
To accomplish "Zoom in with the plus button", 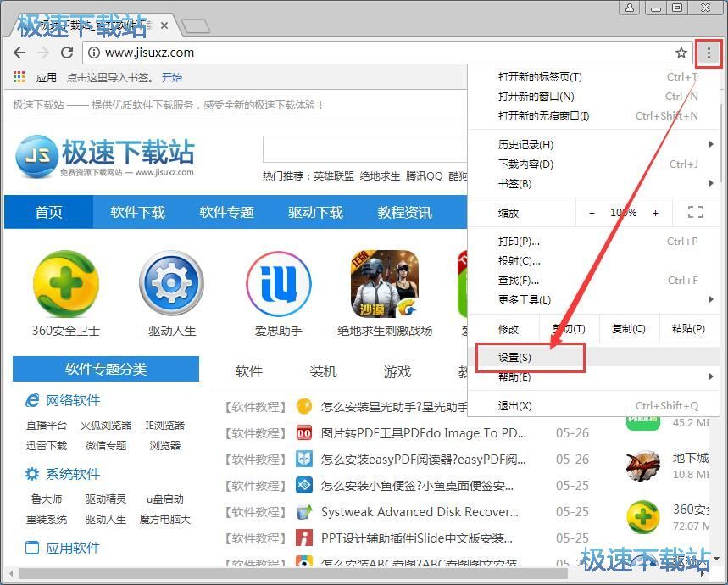I will pyautogui.click(x=655, y=213).
